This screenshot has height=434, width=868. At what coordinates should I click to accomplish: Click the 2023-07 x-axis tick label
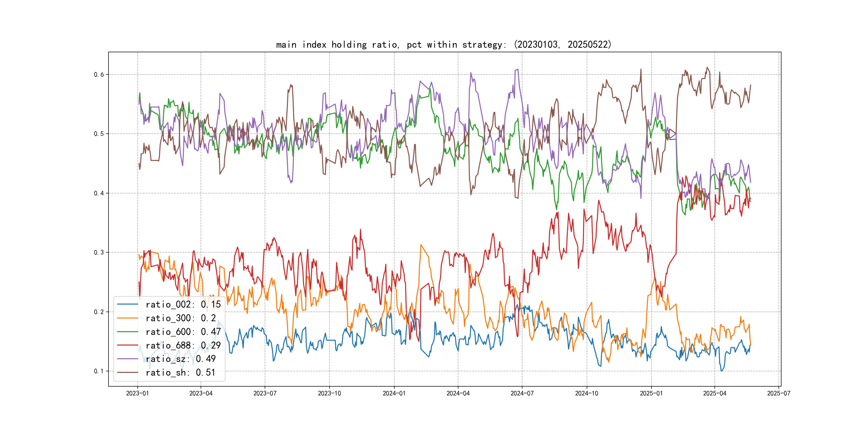(x=265, y=393)
